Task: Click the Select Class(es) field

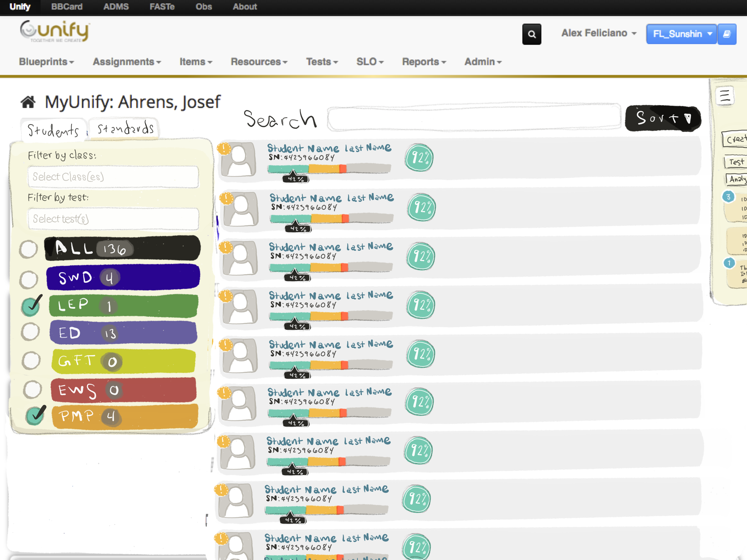Action: [x=113, y=177]
